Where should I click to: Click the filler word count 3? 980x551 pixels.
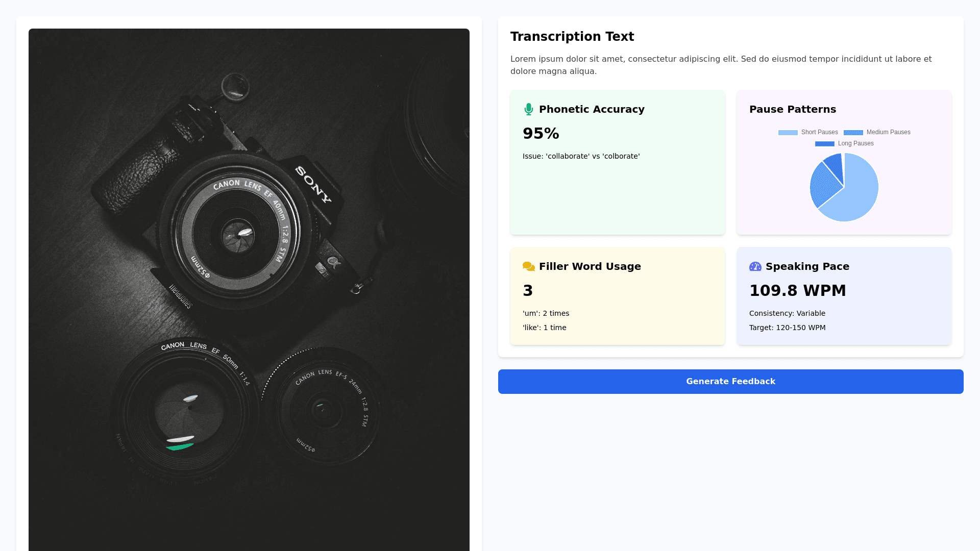pos(528,291)
